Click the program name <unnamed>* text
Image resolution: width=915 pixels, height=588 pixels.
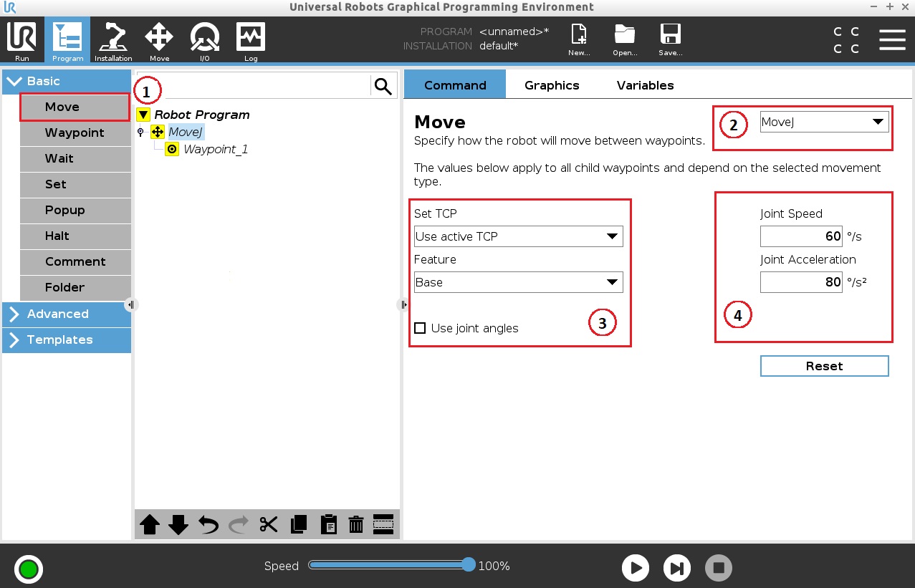click(514, 32)
